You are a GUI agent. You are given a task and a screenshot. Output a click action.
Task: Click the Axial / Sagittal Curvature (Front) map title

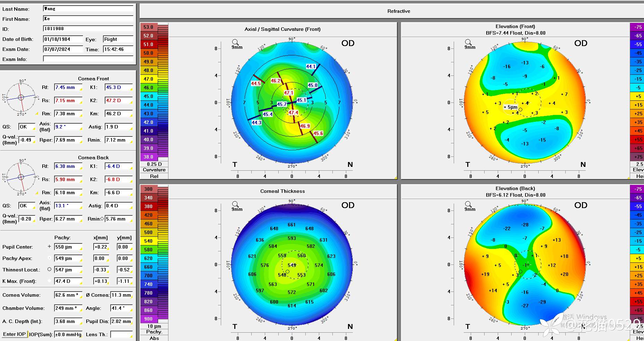tap(282, 29)
